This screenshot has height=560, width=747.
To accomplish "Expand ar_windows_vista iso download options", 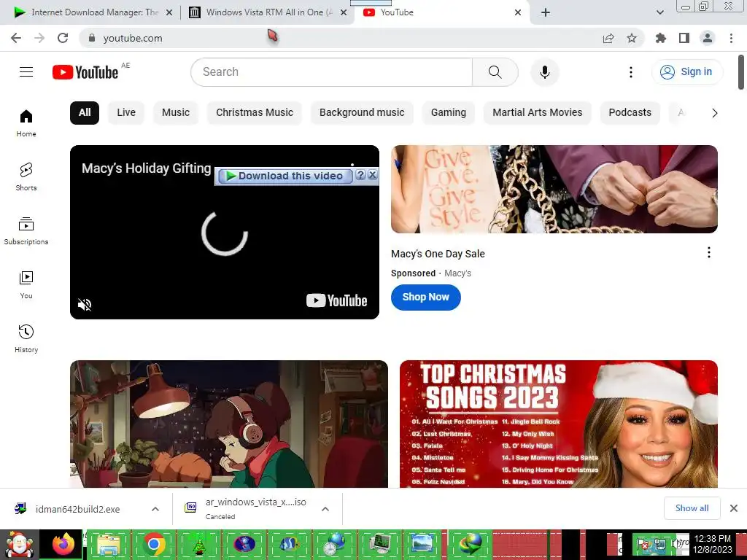I will click(x=325, y=509).
